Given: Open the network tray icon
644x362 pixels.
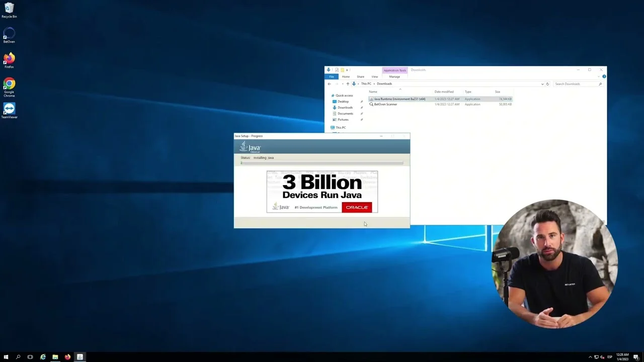Looking at the screenshot, I should pos(597,357).
